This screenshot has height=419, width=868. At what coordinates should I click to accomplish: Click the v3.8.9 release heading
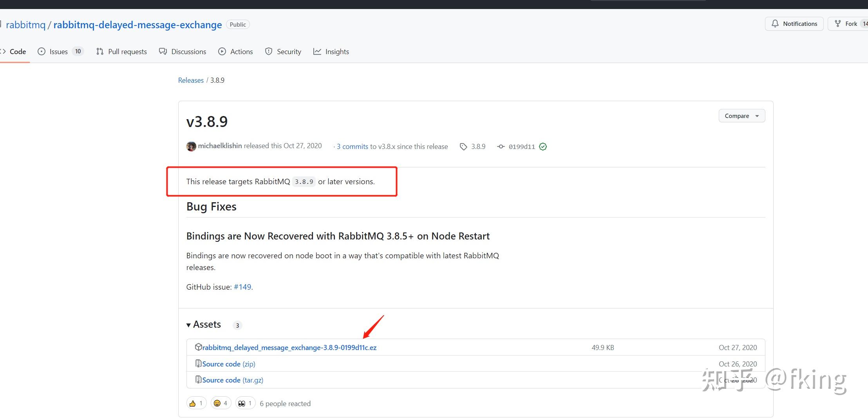(x=207, y=122)
